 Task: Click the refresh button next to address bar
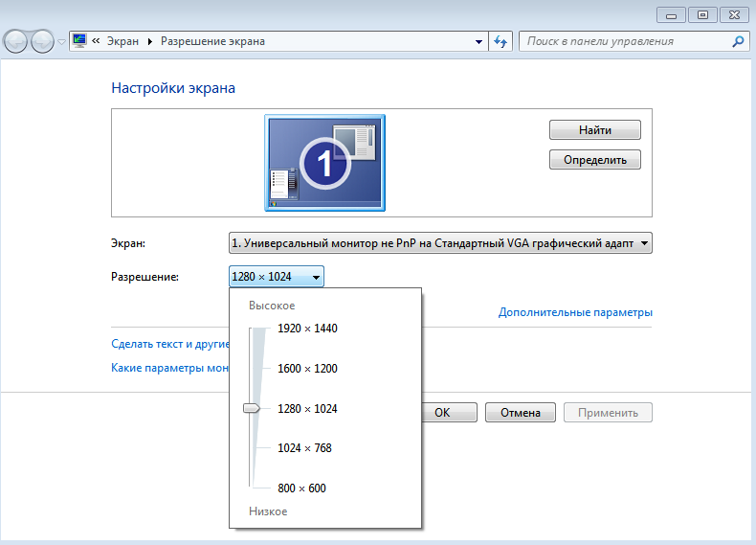[500, 41]
